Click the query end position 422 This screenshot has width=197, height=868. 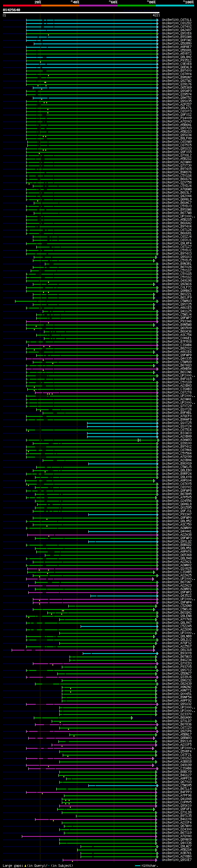coord(155,15)
